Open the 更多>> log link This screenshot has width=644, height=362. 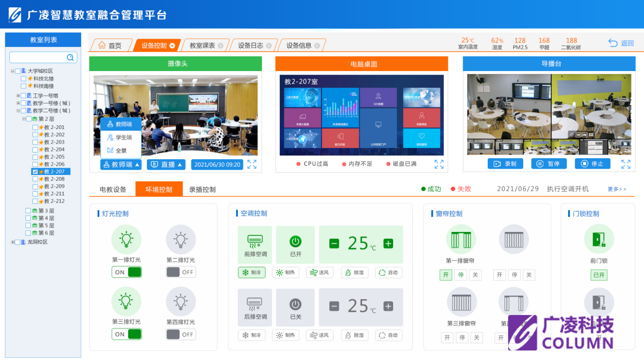click(x=617, y=189)
